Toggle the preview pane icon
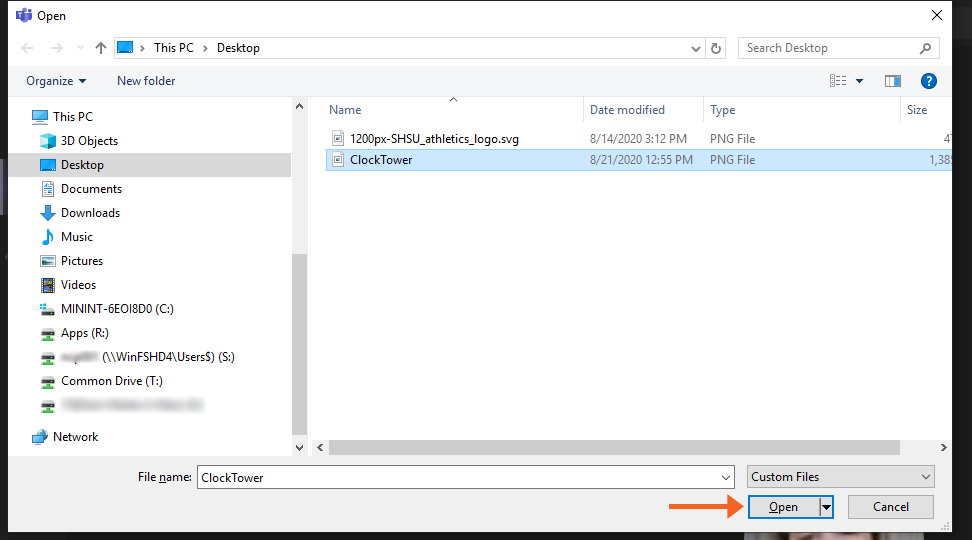Viewport: 972px width, 540px height. point(892,81)
